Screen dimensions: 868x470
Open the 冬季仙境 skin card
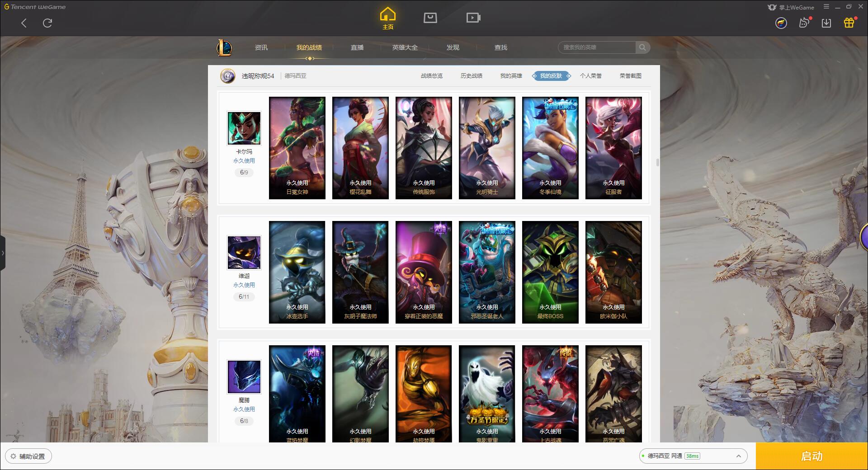click(x=550, y=148)
